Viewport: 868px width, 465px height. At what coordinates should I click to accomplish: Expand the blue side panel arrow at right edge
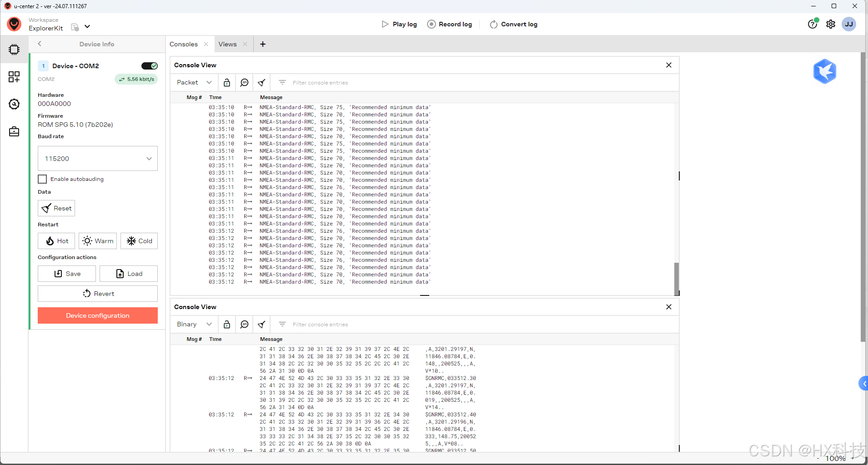click(x=863, y=384)
